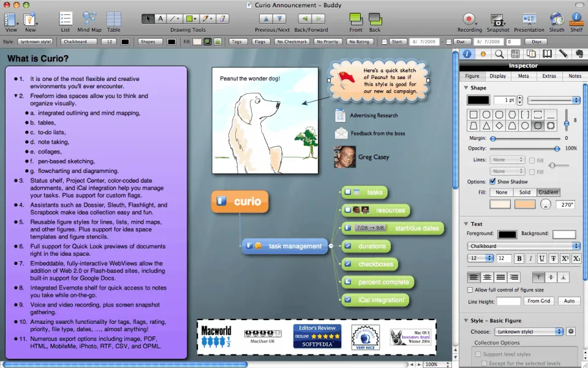Open the Chalkboard font dropdown in Inspector

coord(524,246)
